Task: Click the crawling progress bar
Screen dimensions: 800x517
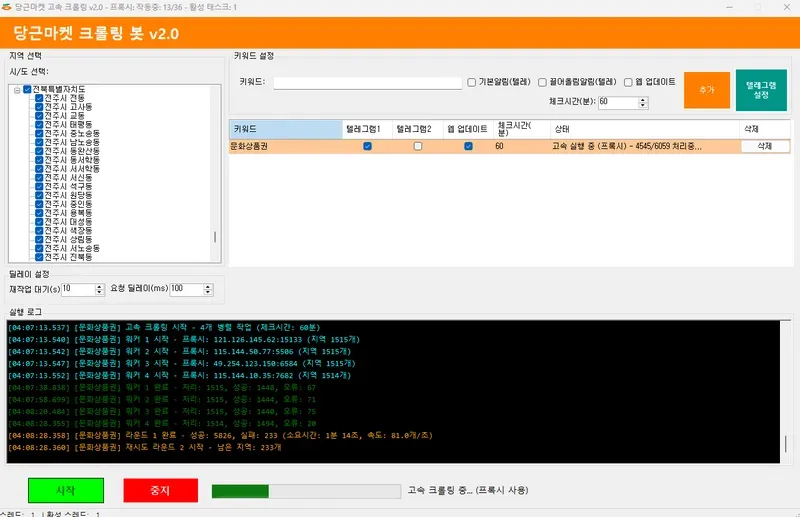Action: (x=304, y=491)
